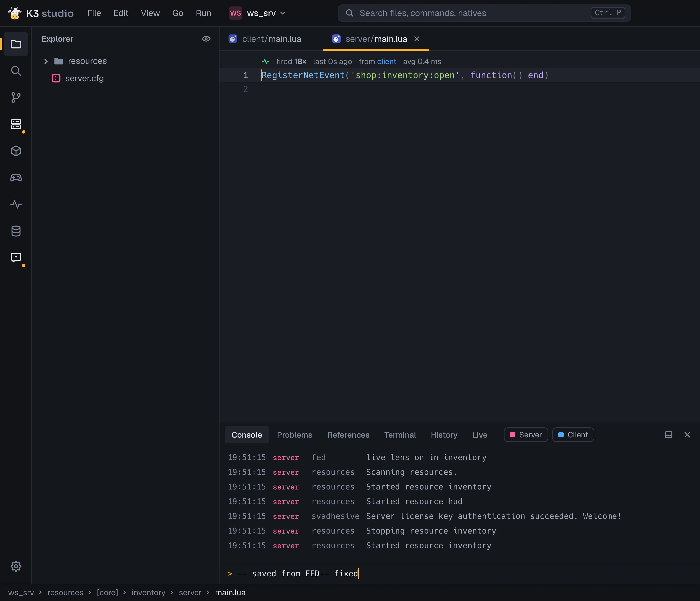Click the inventory breadcrumb segment
Image resolution: width=700 pixels, height=601 pixels.
pos(148,593)
